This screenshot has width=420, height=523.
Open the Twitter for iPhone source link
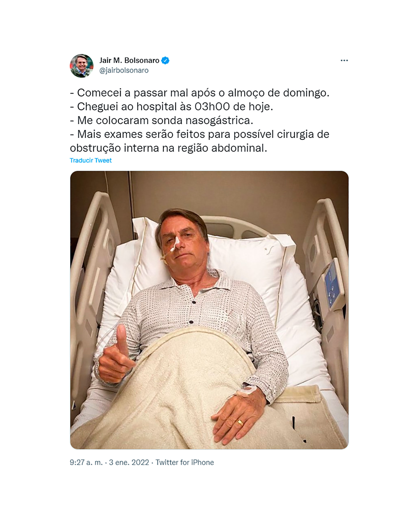click(x=185, y=462)
